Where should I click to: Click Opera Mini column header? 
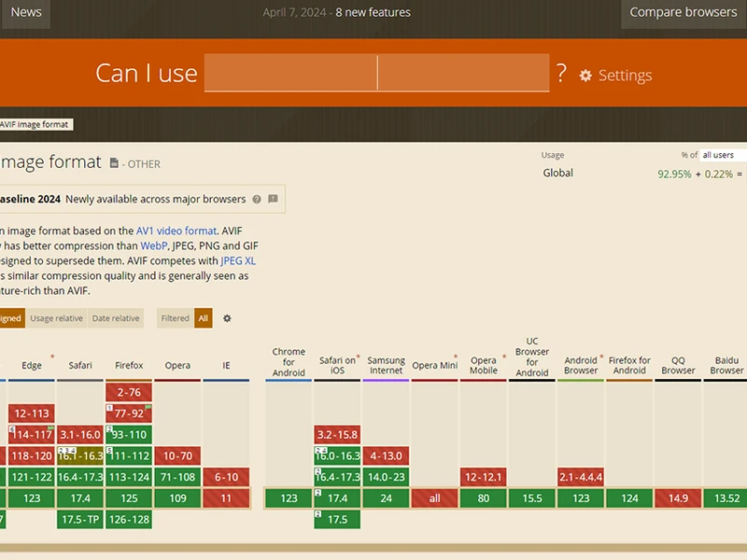click(x=434, y=365)
